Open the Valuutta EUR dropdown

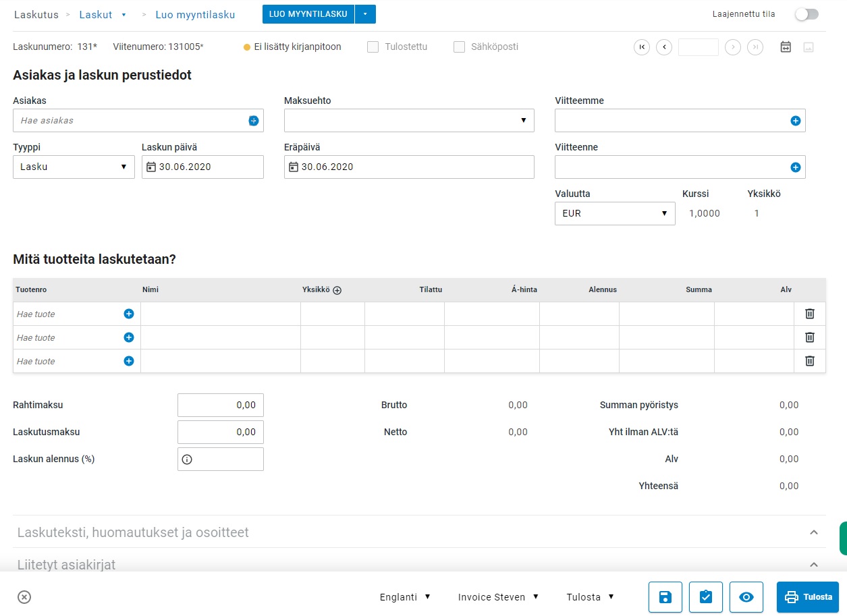pos(614,214)
